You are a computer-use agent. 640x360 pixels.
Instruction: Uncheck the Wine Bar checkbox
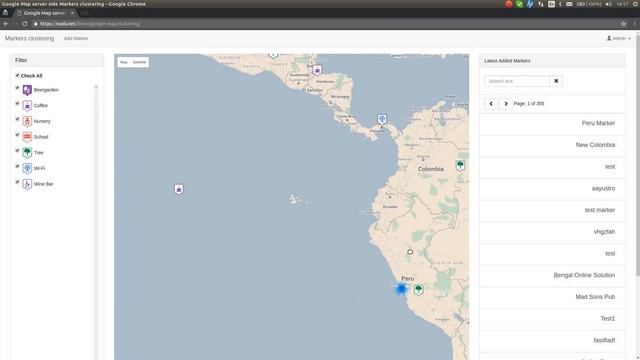pyautogui.click(x=17, y=182)
